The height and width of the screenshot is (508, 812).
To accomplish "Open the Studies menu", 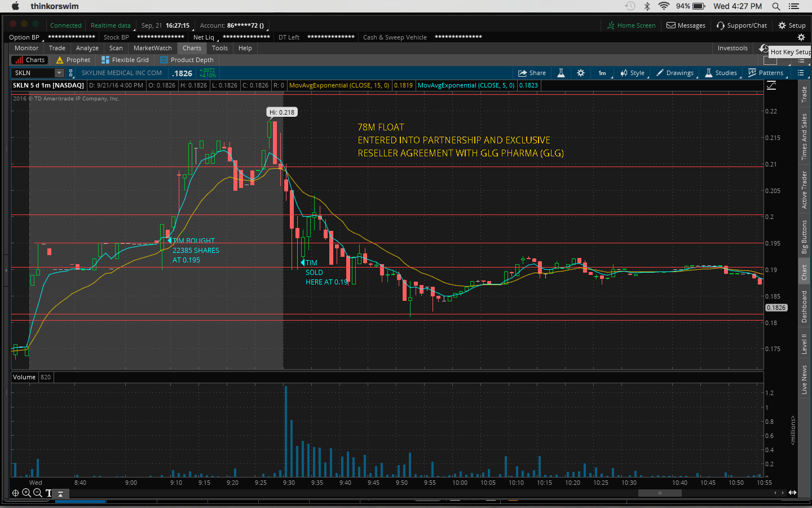I will pyautogui.click(x=721, y=73).
